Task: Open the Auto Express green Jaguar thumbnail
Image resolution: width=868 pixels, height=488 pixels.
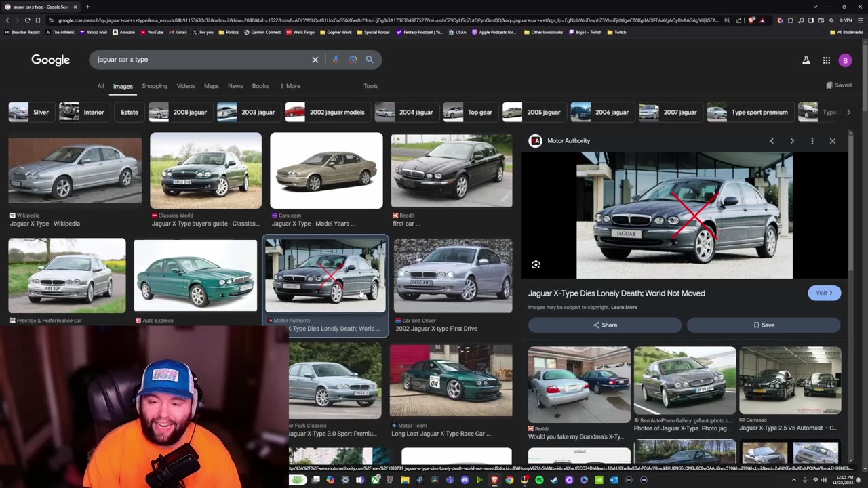Action: 195,276
